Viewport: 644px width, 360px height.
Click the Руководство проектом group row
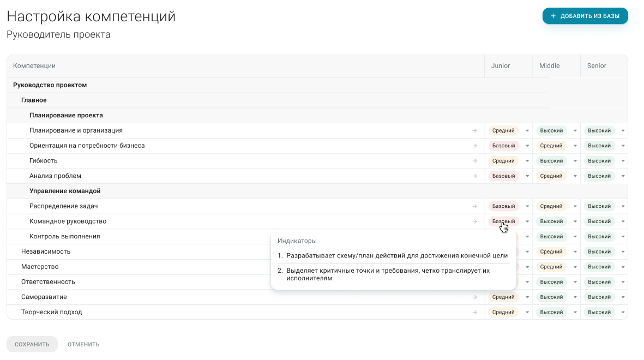point(317,85)
